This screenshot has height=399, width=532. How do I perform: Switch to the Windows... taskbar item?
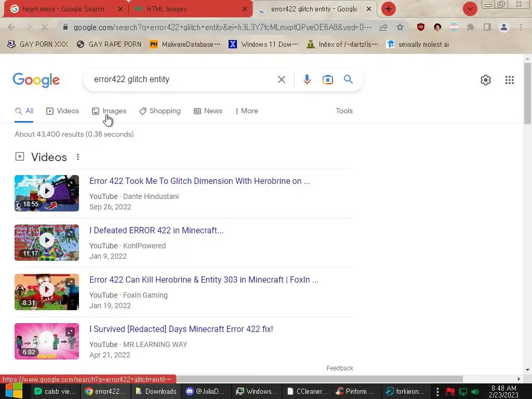pyautogui.click(x=257, y=392)
